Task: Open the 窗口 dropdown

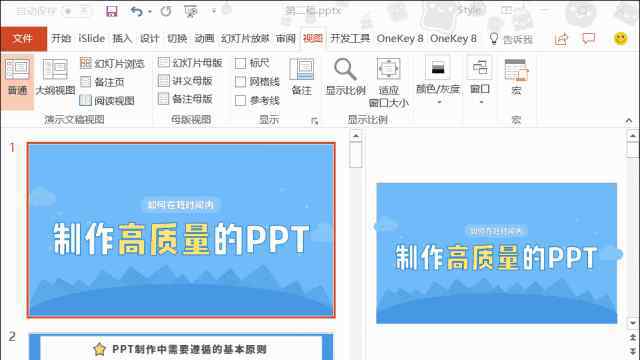Action: pyautogui.click(x=480, y=81)
